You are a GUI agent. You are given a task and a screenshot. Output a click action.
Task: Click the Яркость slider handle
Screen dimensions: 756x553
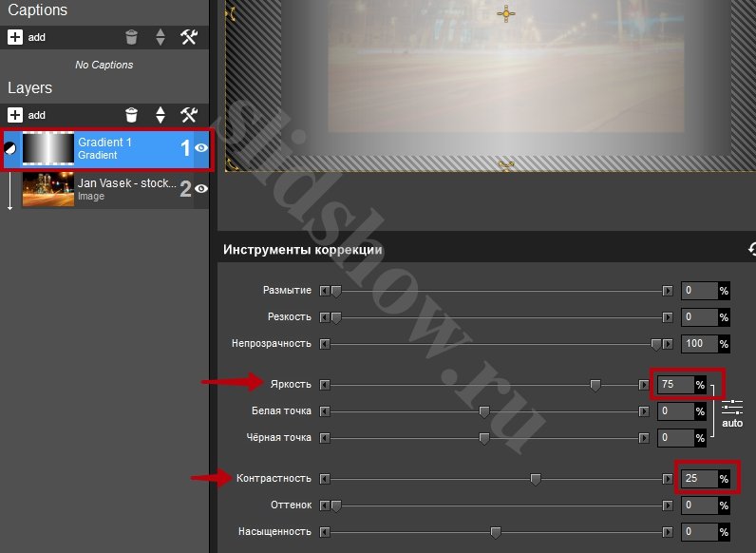595,386
